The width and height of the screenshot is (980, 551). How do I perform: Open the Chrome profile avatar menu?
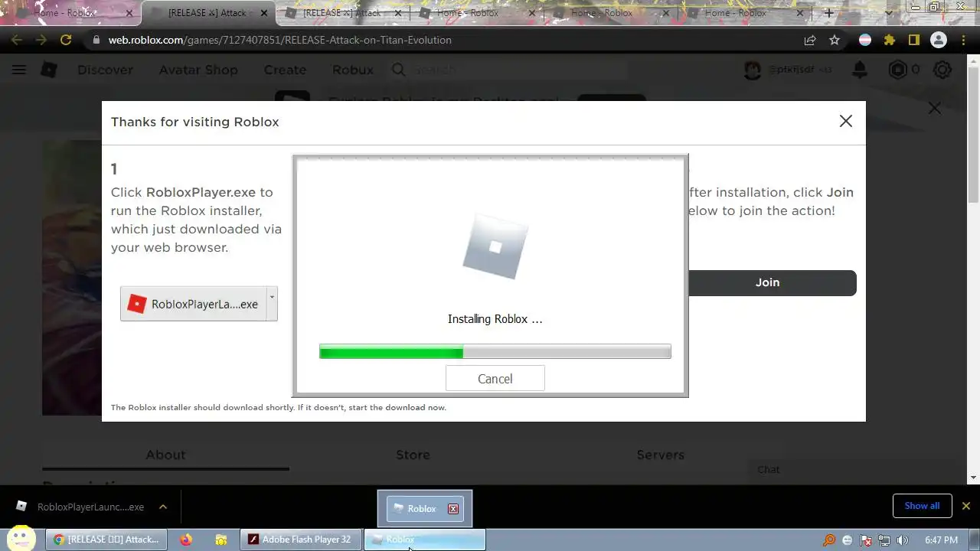click(x=938, y=40)
